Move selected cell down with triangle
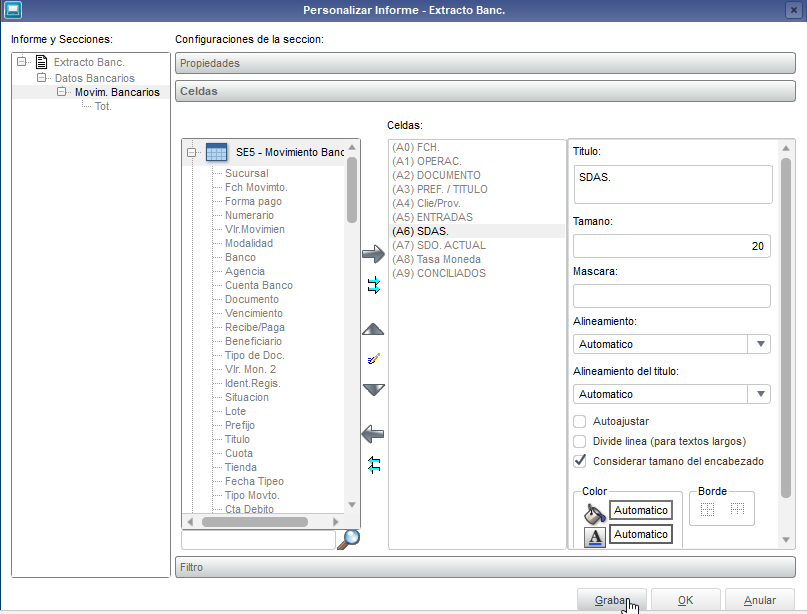The image size is (807, 614). pos(373,390)
